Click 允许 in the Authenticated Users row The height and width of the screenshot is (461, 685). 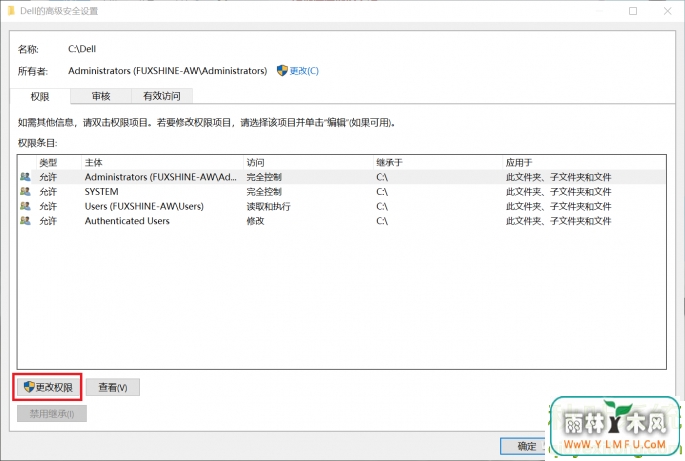(x=48, y=221)
